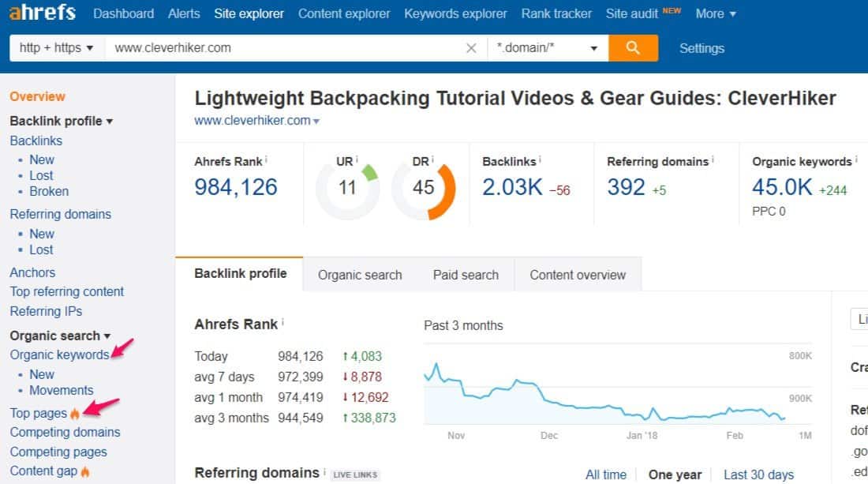Select All time range for Referring domains

[606, 475]
